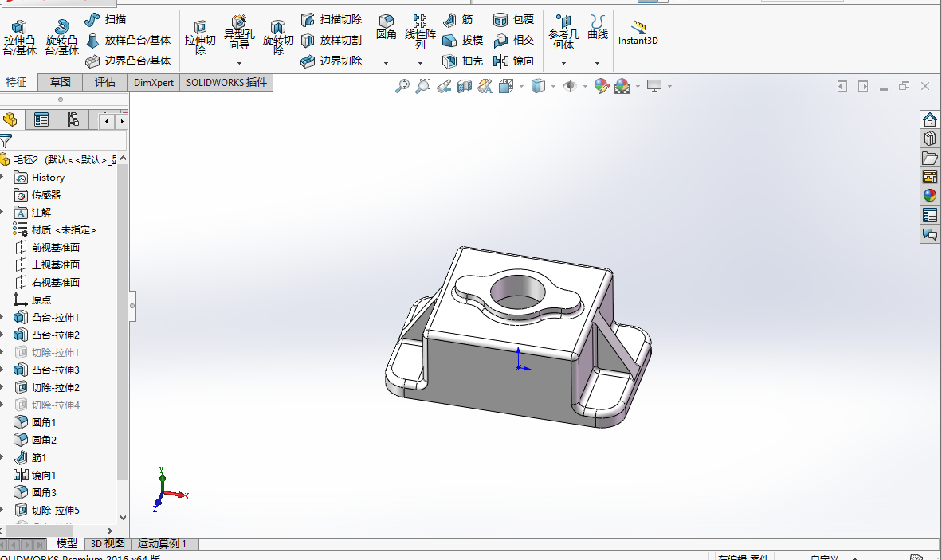
Task: Expand the 圆角 fillet dropdown arrow
Action: tap(387, 62)
